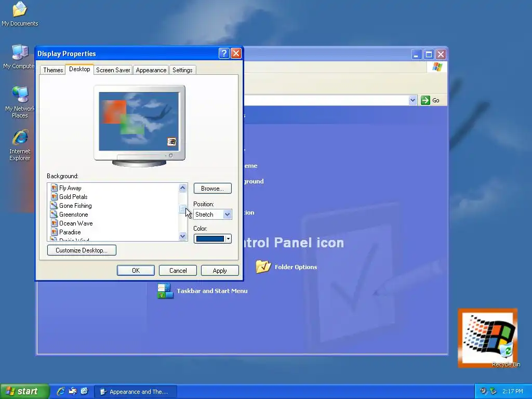532x399 pixels.
Task: Click the Browse... button
Action: tap(212, 188)
